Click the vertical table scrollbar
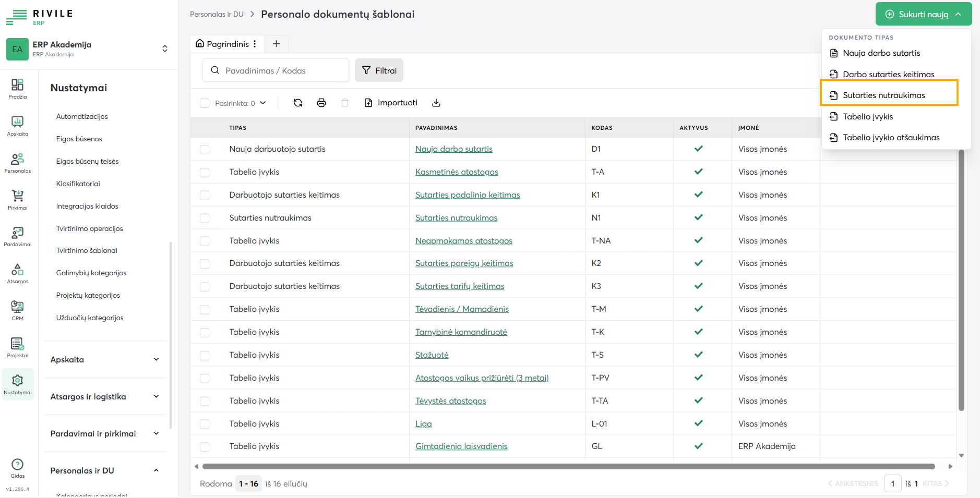 961,280
